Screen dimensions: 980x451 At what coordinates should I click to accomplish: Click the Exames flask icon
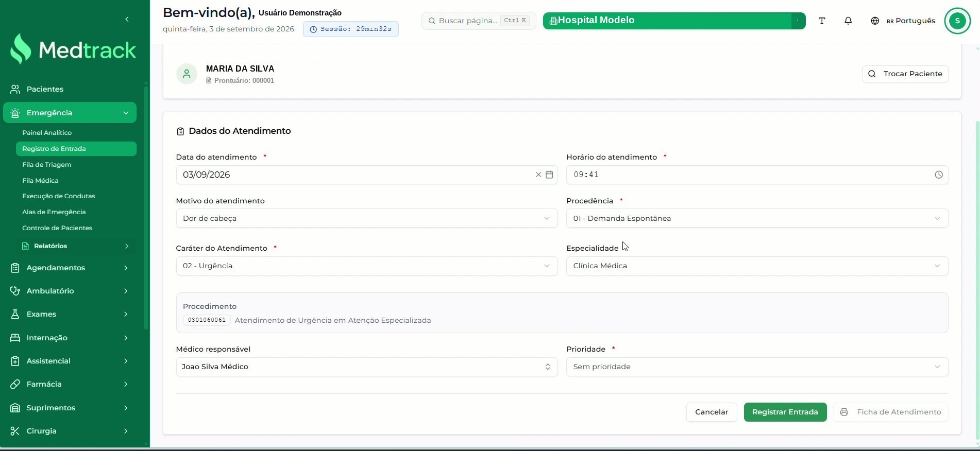[15, 314]
